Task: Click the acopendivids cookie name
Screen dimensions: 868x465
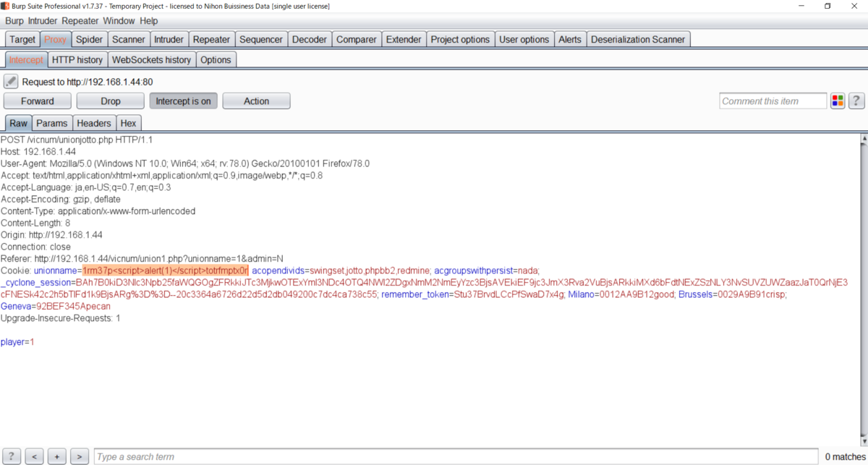Action: [278, 270]
